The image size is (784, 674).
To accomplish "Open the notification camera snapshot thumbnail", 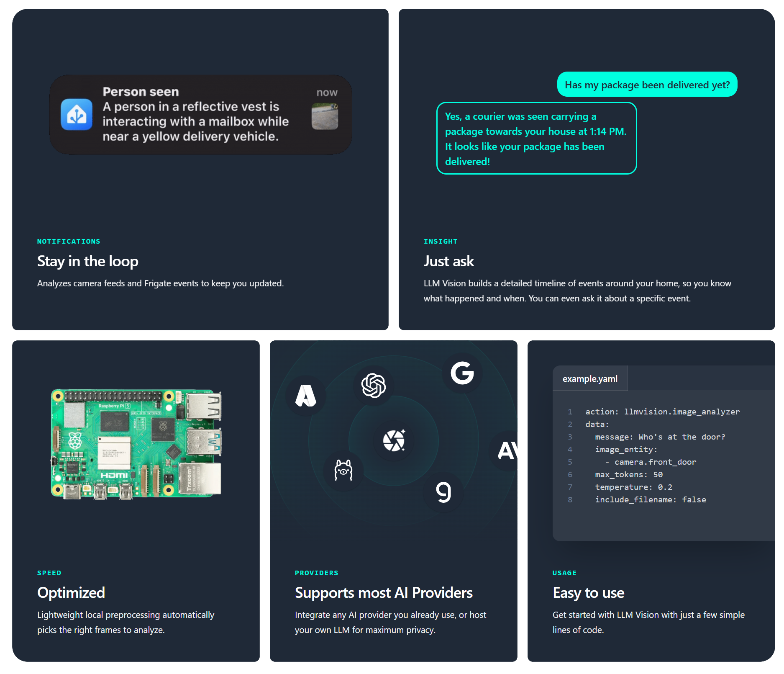I will 325,116.
